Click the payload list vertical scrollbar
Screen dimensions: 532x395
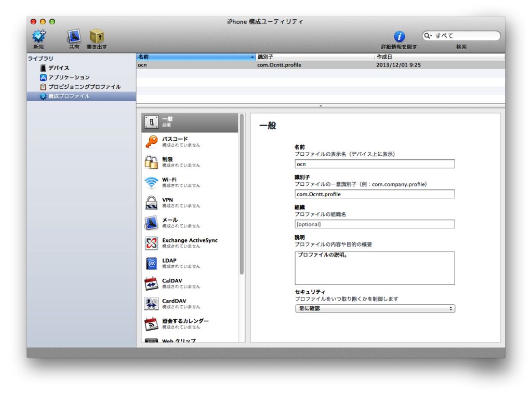coord(242,194)
